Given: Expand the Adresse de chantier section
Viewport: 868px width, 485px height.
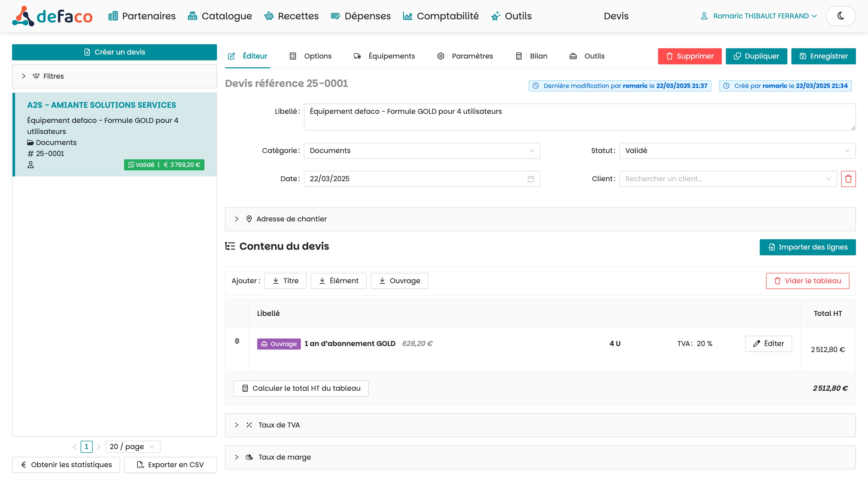Looking at the screenshot, I should (x=291, y=219).
